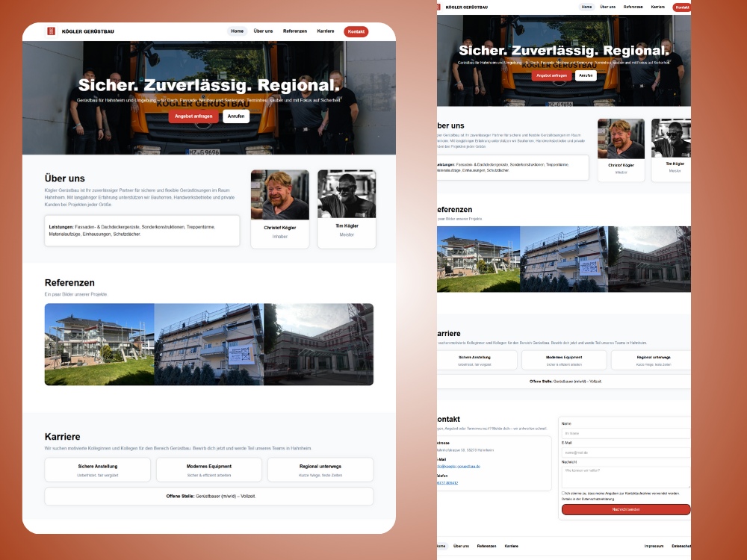Screen dimensions: 747x560
Task: Click the Offene Stelle Gerüstbauer box in the rounded card
Action: click(x=209, y=496)
